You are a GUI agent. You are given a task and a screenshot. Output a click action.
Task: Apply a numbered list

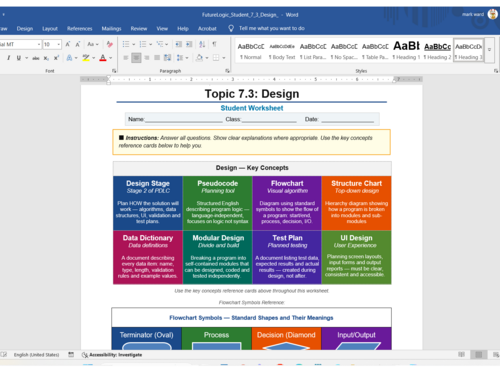(143, 44)
